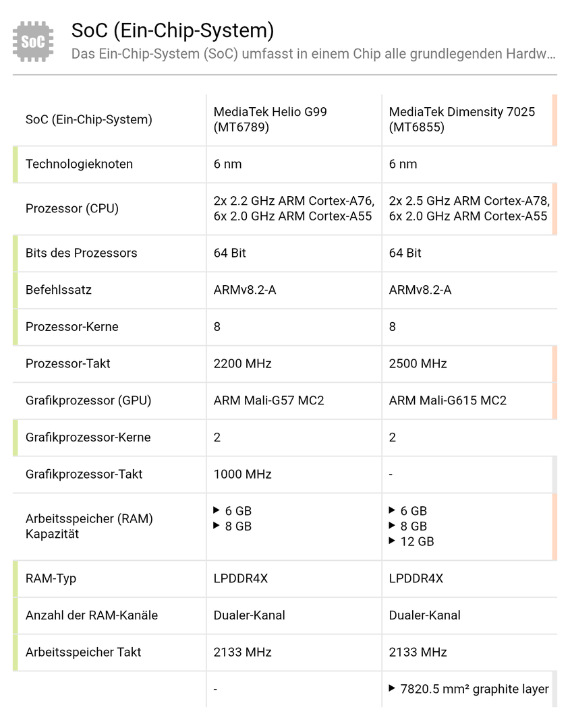Click orange difference marker on Prozessor-Takt row
The width and height of the screenshot is (570, 728).
(x=554, y=363)
